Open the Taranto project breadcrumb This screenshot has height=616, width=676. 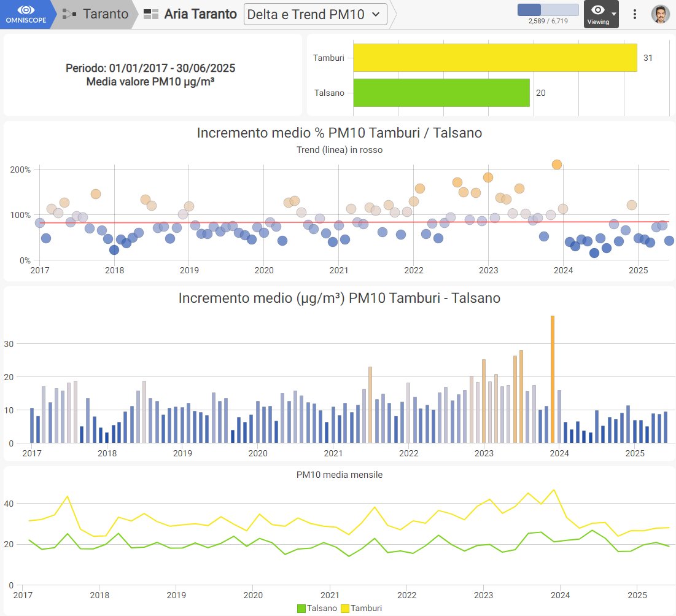(106, 14)
